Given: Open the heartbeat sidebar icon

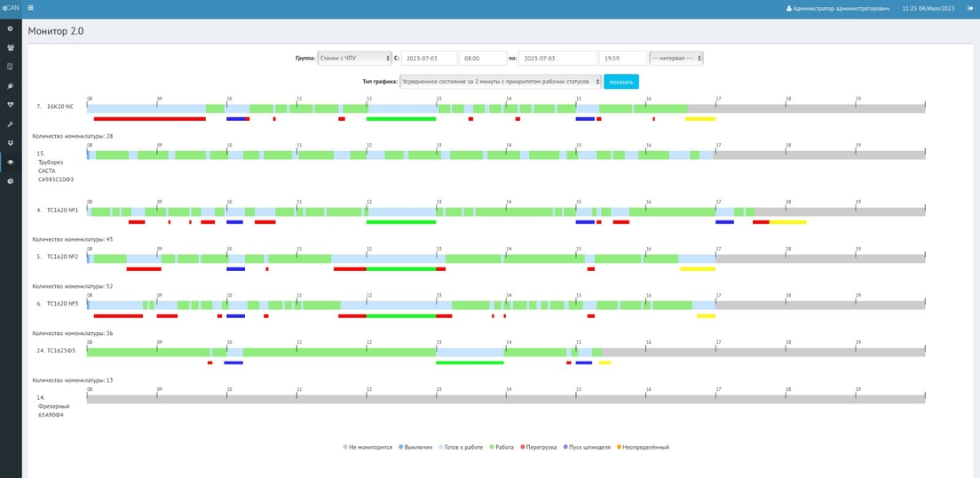Looking at the screenshot, I should click(10, 105).
